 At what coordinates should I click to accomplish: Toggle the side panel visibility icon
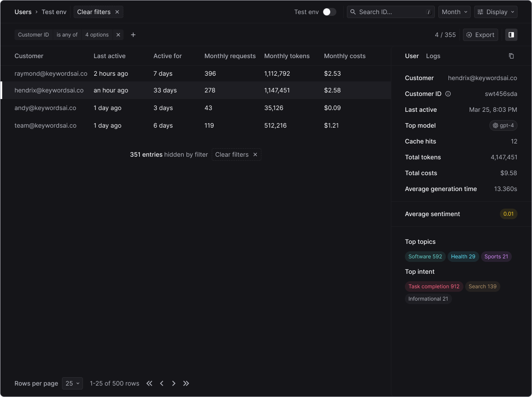coord(511,35)
